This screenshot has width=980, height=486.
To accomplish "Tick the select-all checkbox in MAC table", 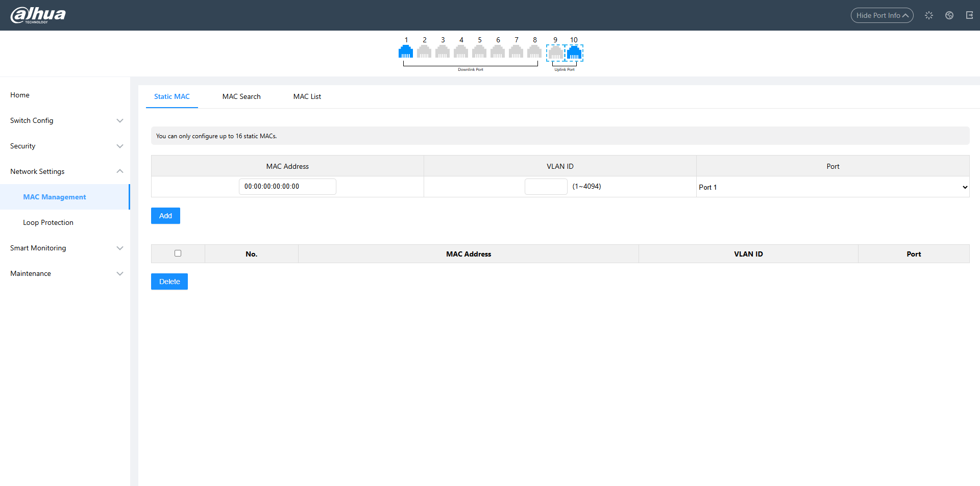I will click(x=178, y=253).
